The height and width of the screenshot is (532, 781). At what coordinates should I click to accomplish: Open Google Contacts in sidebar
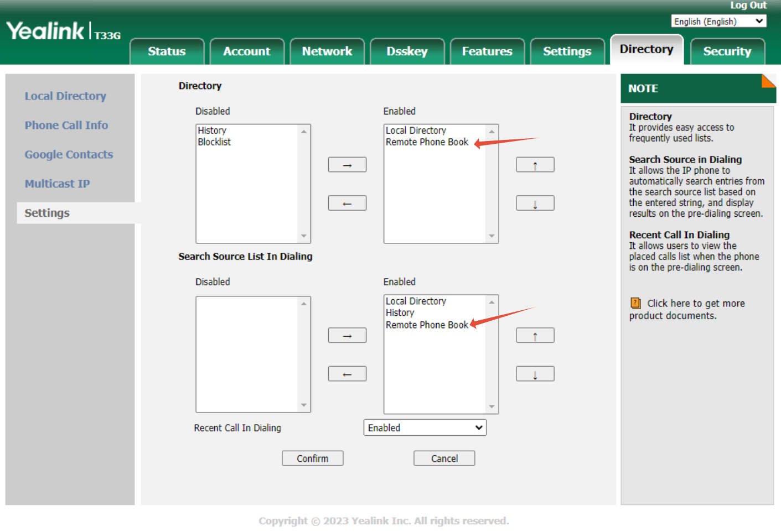69,154
